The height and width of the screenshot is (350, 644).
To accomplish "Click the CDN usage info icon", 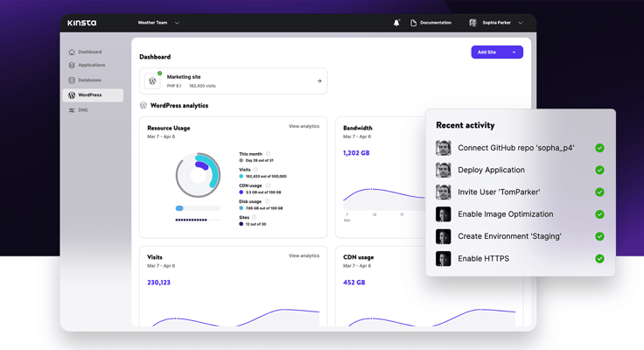I will 268,185.
